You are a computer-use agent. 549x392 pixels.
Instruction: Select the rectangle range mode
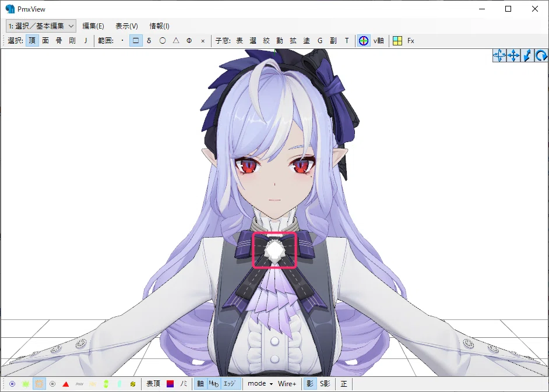pyautogui.click(x=136, y=41)
